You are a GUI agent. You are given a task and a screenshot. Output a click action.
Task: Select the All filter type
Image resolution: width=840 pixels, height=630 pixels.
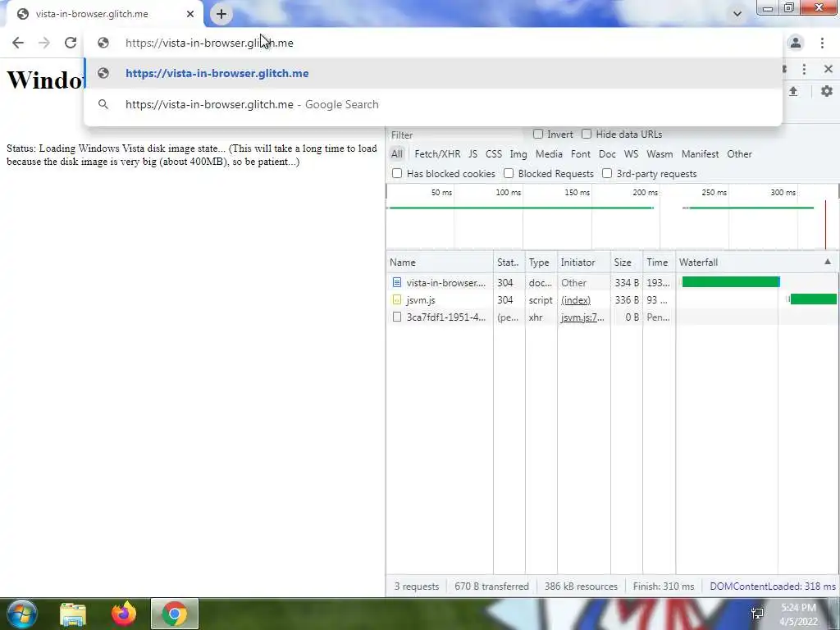click(396, 154)
